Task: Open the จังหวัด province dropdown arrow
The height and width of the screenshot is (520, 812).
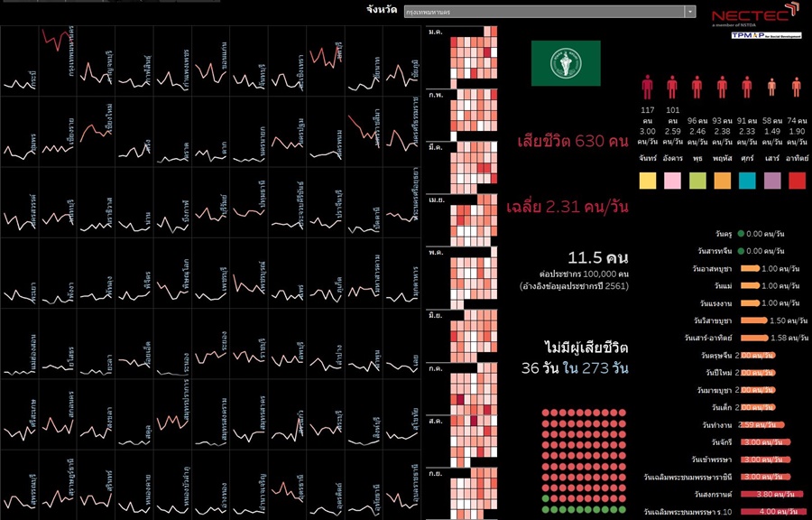Action: pos(690,12)
